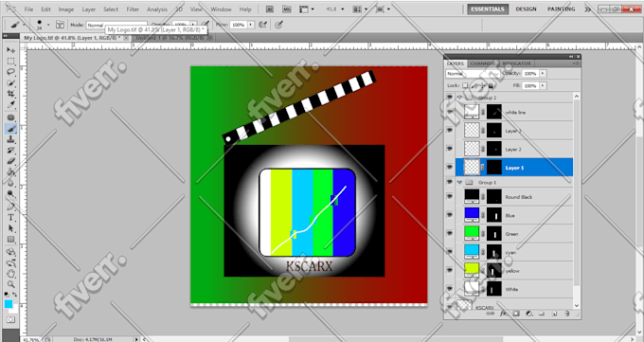This screenshot has width=644, height=342.
Task: Open the layer blend mode dropdown
Action: pyautogui.click(x=473, y=74)
